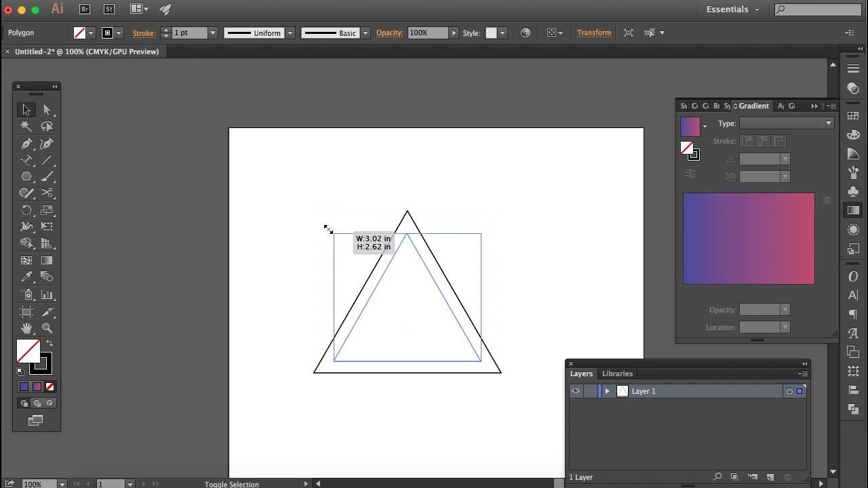Reset to default fill and stroke
This screenshot has height=488, width=868.
(x=20, y=371)
